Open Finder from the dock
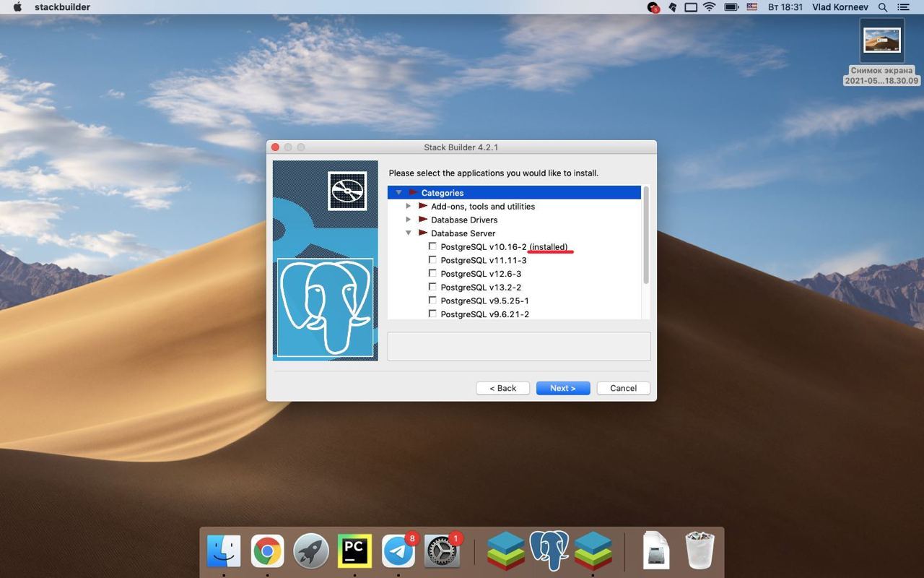Screen dimensions: 924x578 click(224, 551)
